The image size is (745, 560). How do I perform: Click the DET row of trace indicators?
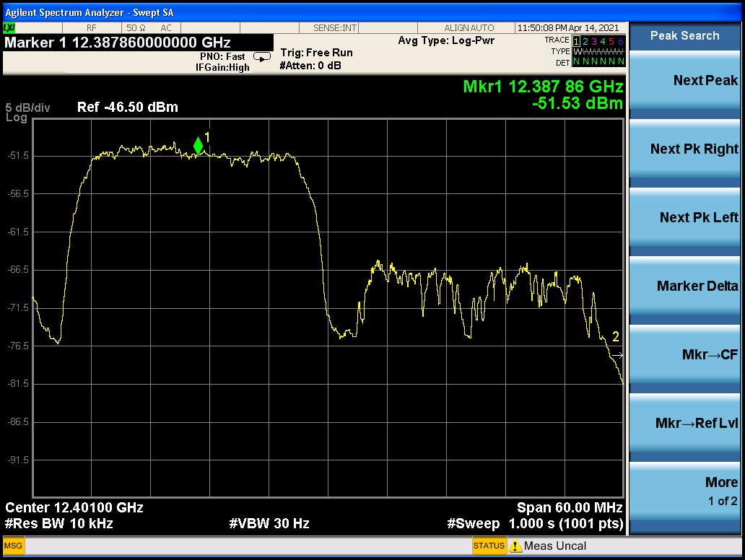598,62
